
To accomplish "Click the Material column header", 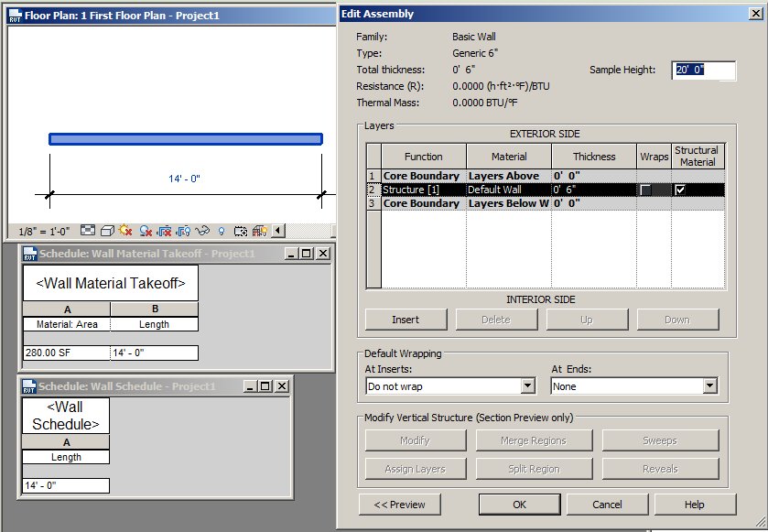I will 509,157.
